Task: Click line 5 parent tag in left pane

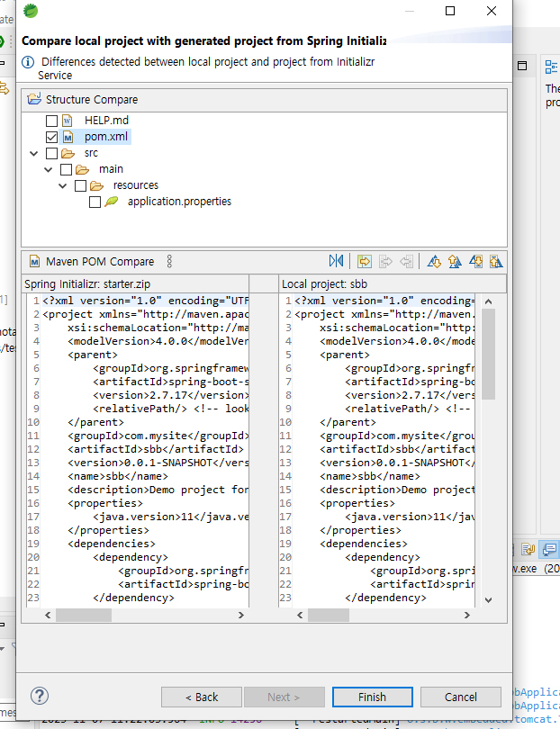Action: click(93, 355)
